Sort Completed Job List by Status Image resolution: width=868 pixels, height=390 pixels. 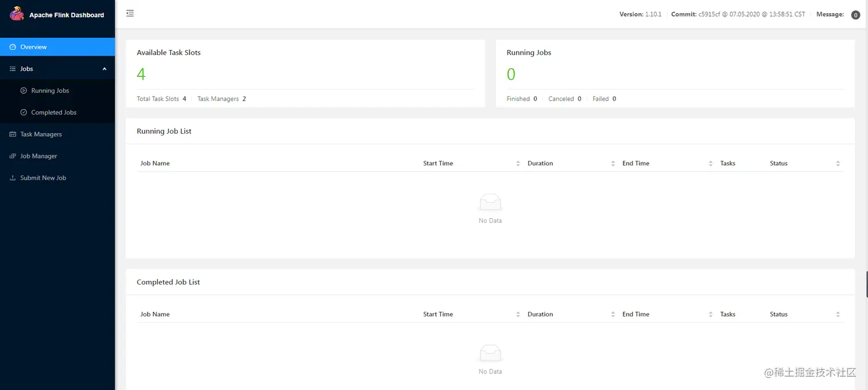click(838, 315)
